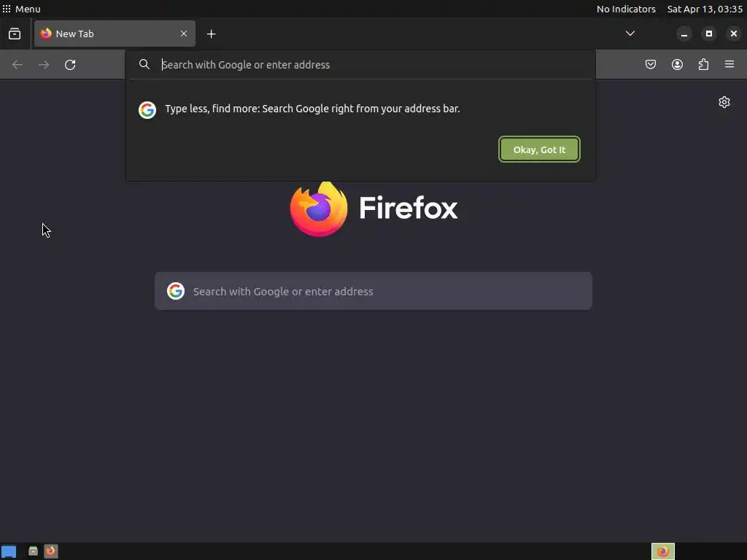Image resolution: width=747 pixels, height=560 pixels.
Task: Click the show desktop taskbar icon
Action: tap(9, 551)
